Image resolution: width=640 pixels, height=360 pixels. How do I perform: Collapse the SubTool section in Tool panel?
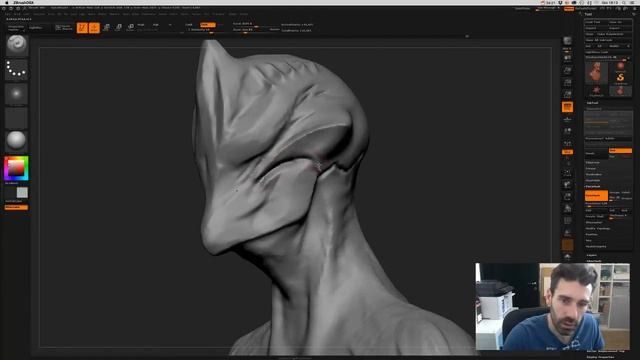(x=592, y=103)
